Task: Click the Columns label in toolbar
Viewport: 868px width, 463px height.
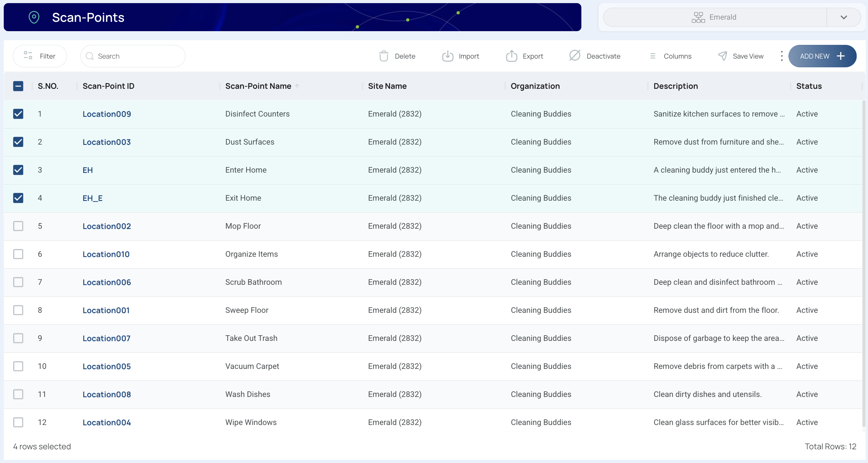Action: click(677, 56)
